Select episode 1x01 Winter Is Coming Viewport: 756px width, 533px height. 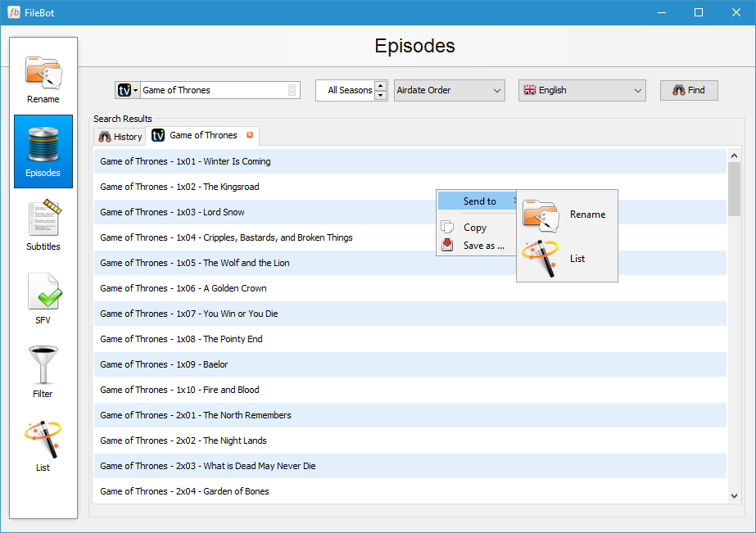pyautogui.click(x=246, y=161)
